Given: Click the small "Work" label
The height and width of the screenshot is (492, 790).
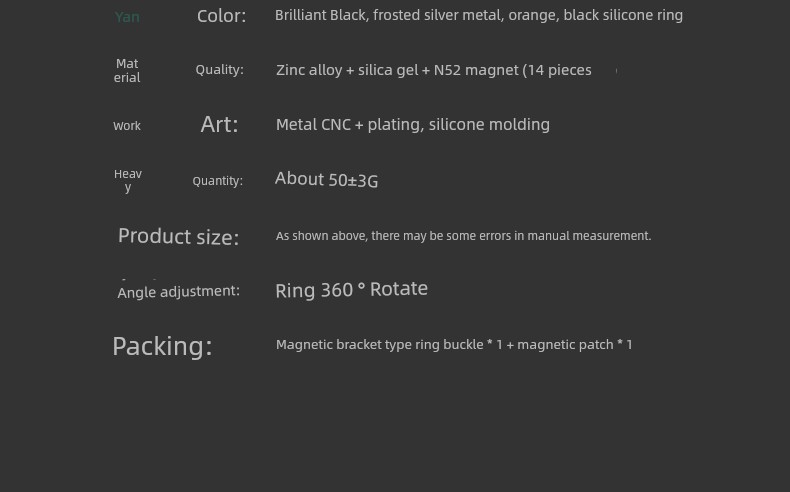Looking at the screenshot, I should (127, 126).
